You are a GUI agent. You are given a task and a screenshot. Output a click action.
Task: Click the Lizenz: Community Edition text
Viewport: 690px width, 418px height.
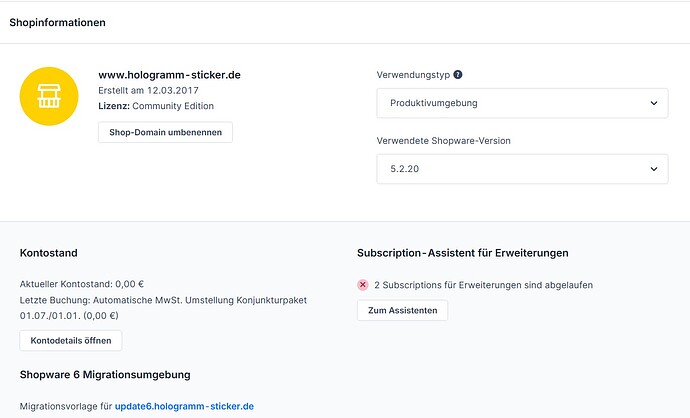[156, 106]
